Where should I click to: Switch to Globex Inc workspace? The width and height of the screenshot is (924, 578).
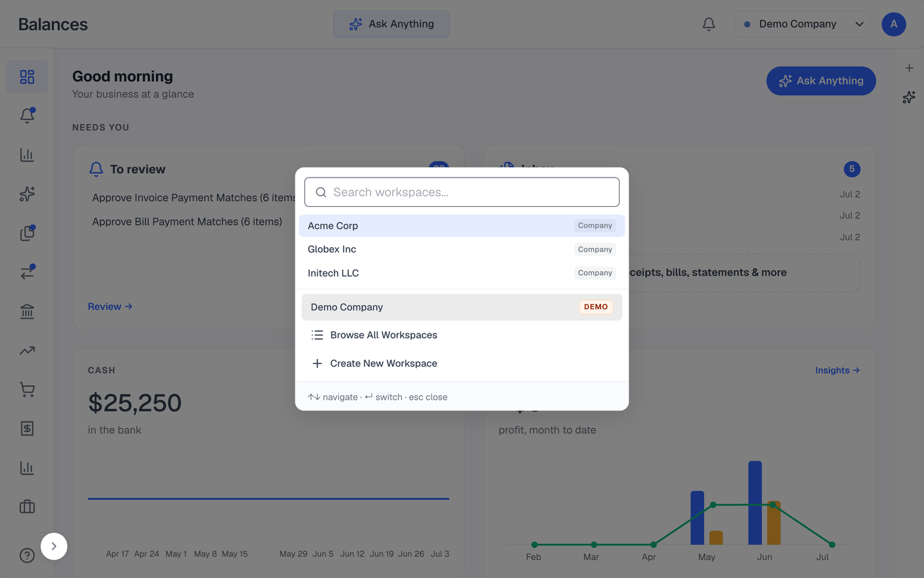[x=462, y=249]
